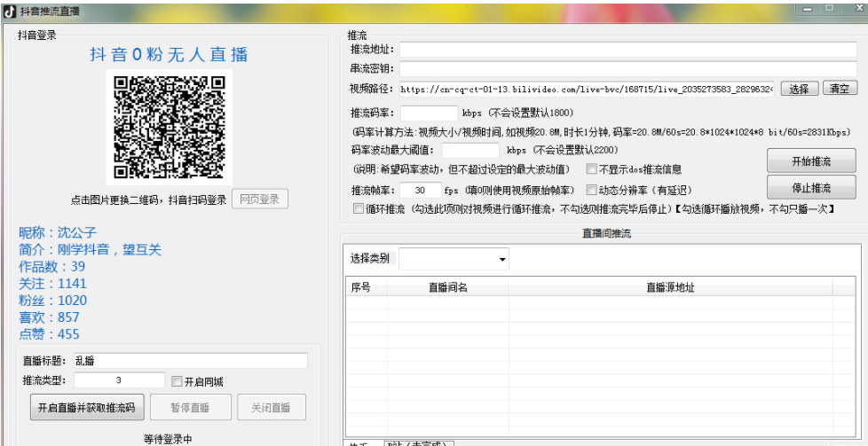Viewport: 868px width, 446px height.
Task: Click the 选择 button beside video path
Action: [x=799, y=89]
